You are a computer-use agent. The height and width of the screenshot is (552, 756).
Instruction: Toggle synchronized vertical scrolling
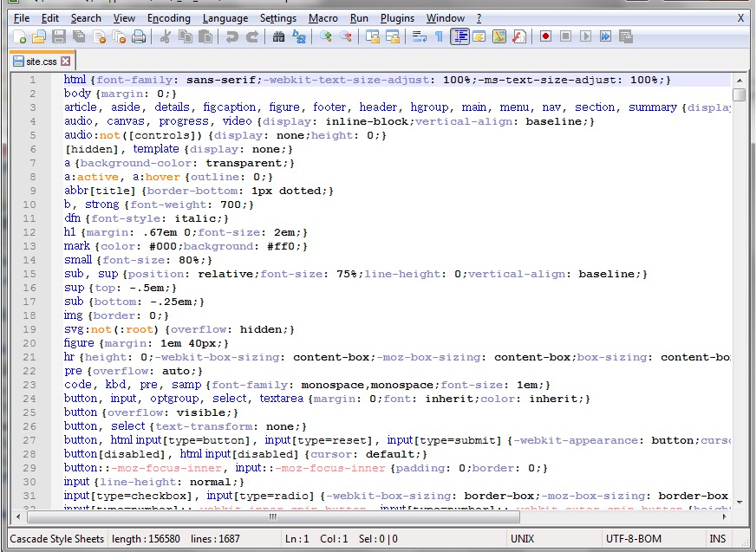(372, 36)
